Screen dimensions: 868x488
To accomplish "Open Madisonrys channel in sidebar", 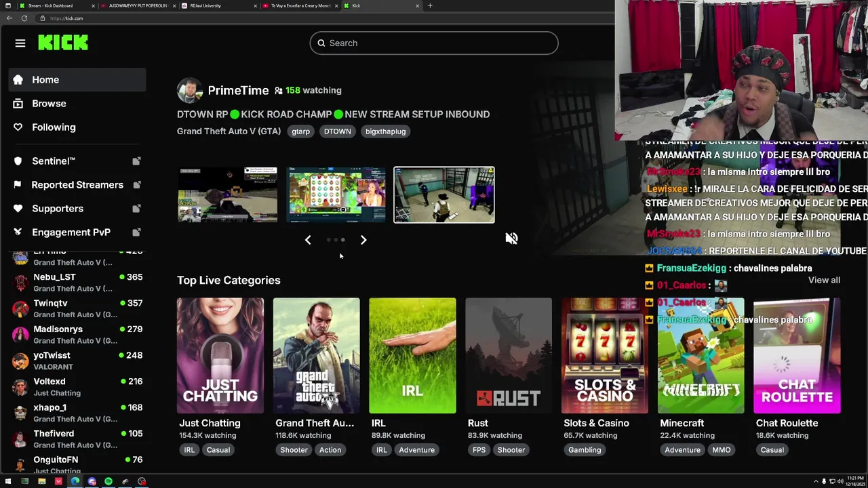I will 77,334.
